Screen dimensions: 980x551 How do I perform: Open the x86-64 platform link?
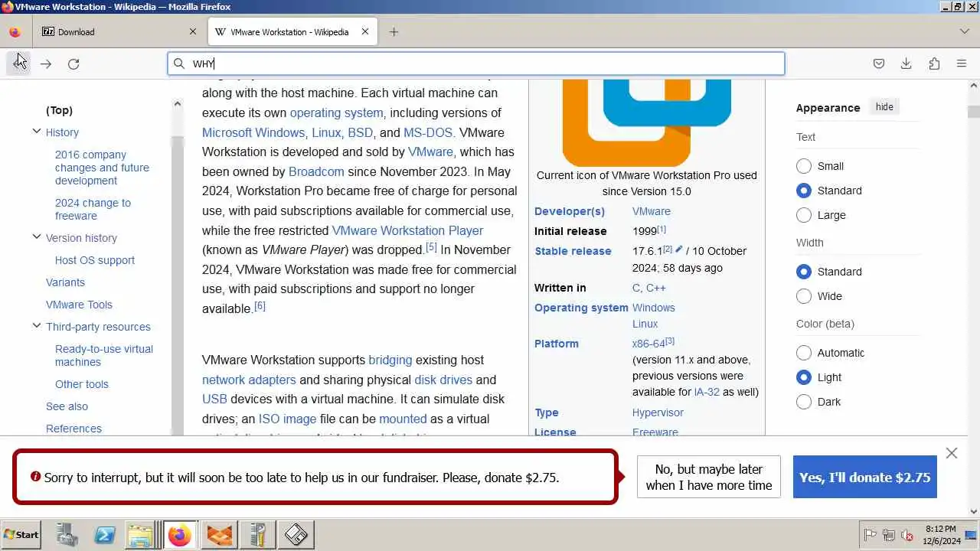point(648,344)
